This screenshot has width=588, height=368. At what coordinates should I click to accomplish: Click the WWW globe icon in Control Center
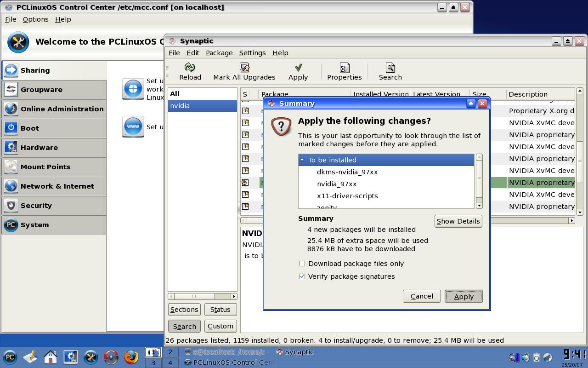[x=133, y=126]
